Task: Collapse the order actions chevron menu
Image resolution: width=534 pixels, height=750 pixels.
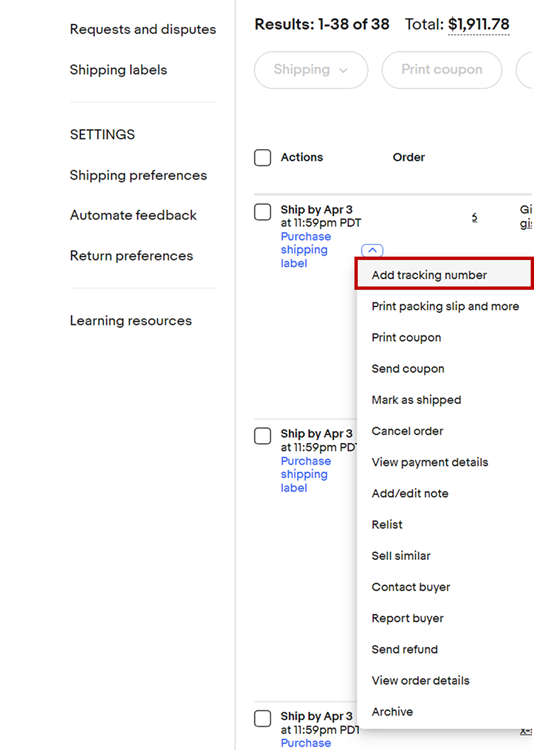Action: click(372, 250)
